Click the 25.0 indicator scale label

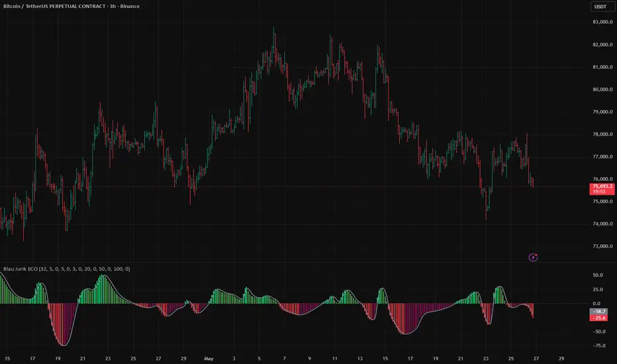point(598,289)
